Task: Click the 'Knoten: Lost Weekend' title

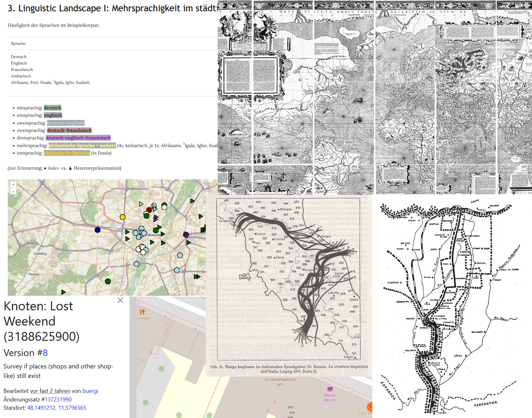Action: pos(41,321)
